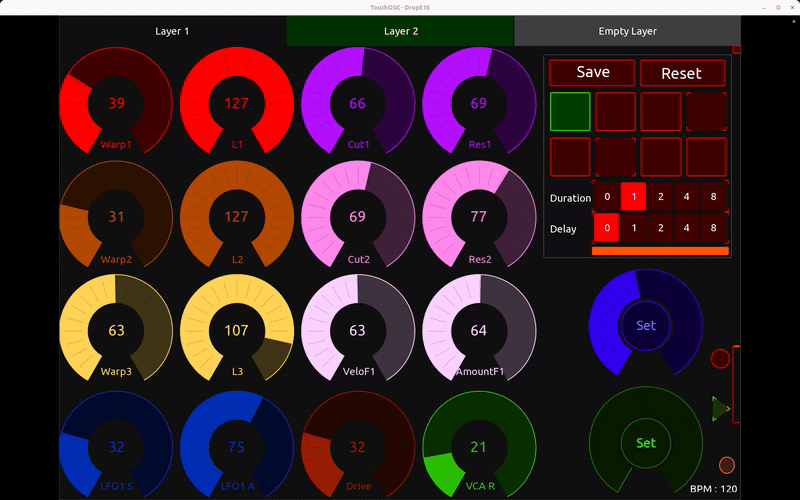Select the third preset slot in the top row
The width and height of the screenshot is (800, 500).
pos(661,111)
